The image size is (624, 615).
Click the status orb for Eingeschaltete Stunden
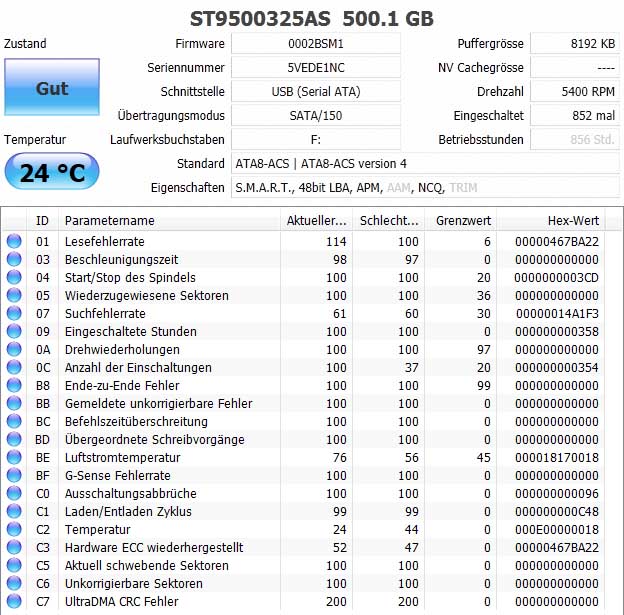pyautogui.click(x=14, y=331)
